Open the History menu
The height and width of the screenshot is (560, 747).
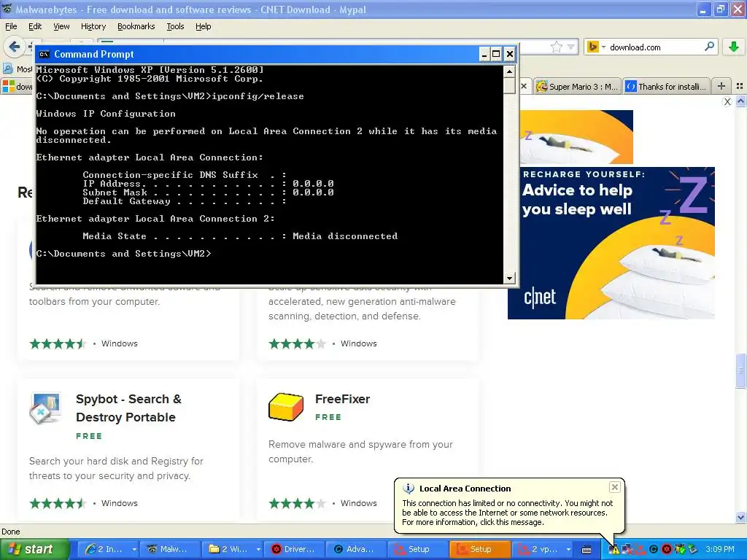(93, 26)
